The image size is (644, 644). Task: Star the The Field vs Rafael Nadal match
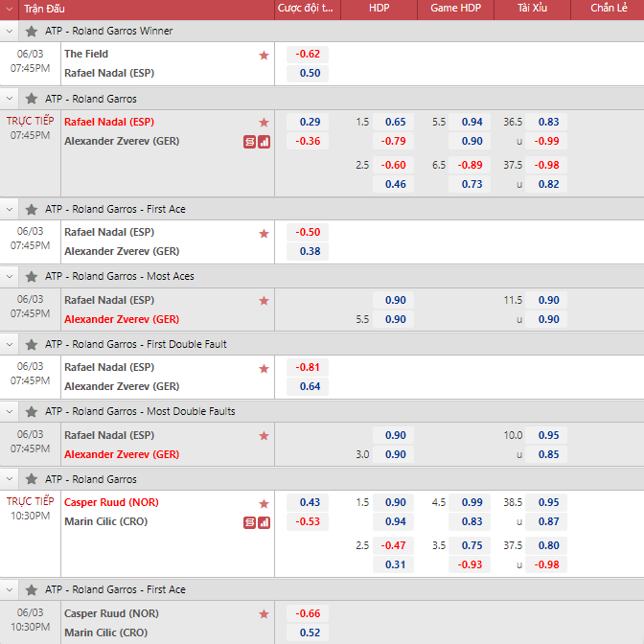click(x=264, y=55)
